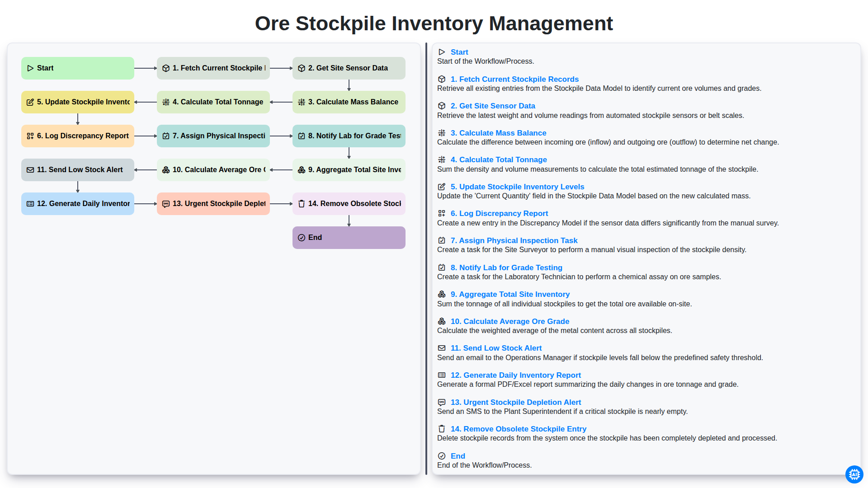
Task: Select the 9. Aggregate Total Site Inventory node
Action: (349, 170)
